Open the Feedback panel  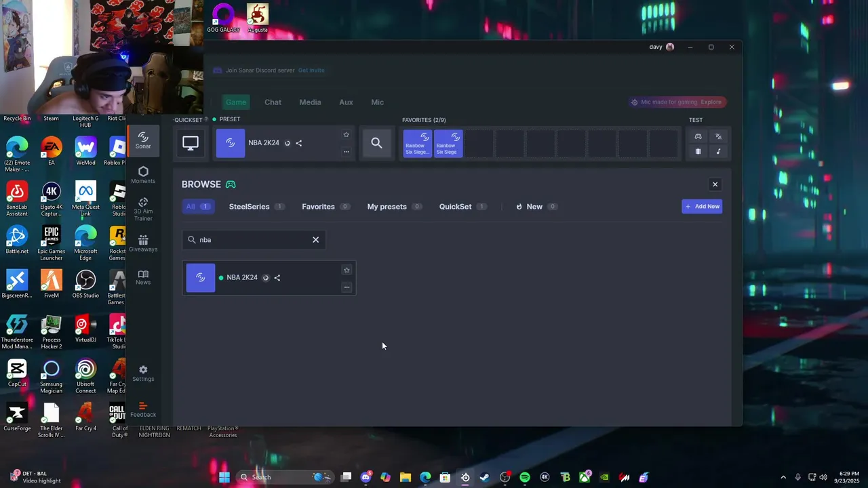[x=143, y=409]
